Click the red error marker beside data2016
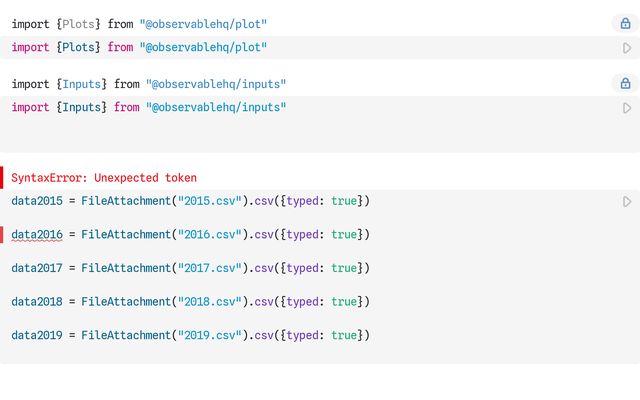Screen dimensions: 640x400 (x=3, y=235)
